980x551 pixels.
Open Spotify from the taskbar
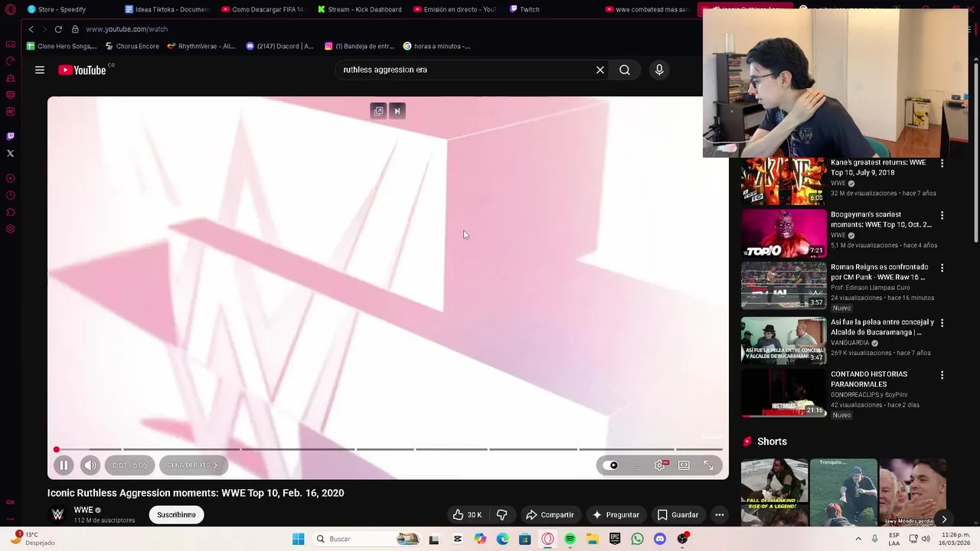[x=570, y=539]
